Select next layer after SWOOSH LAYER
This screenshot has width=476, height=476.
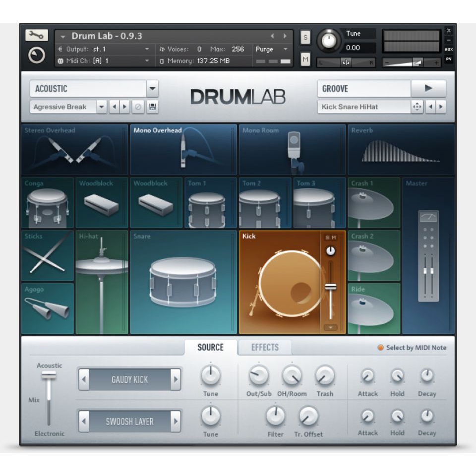(176, 421)
